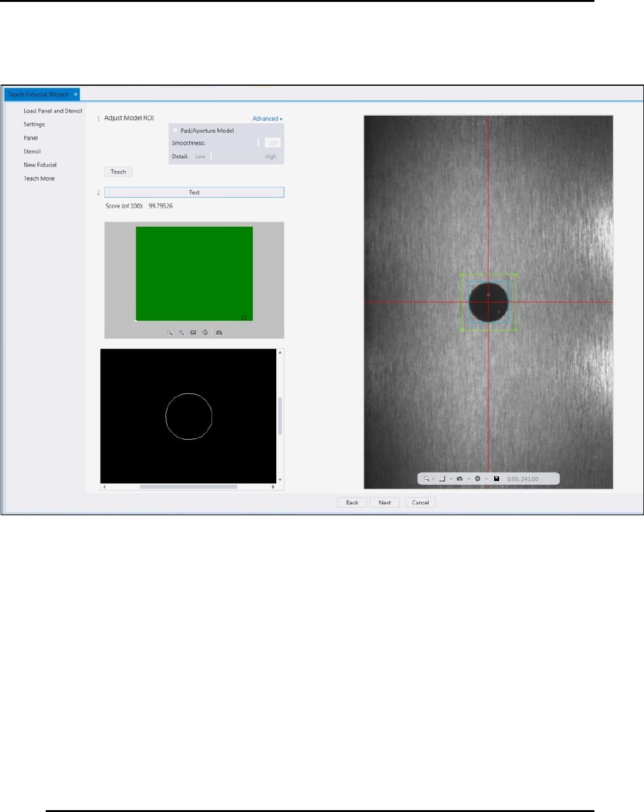
Task: Click camera icon below green model preview
Action: point(219,332)
